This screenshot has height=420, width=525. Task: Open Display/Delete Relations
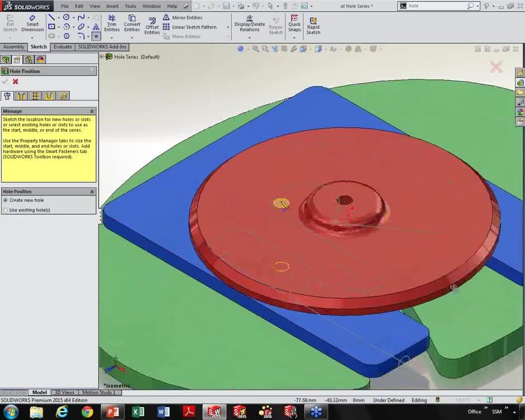click(x=250, y=23)
